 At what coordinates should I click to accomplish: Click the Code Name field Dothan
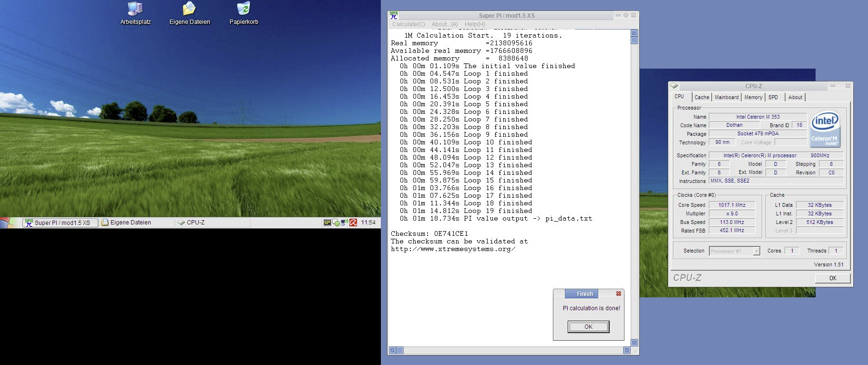[x=735, y=125]
